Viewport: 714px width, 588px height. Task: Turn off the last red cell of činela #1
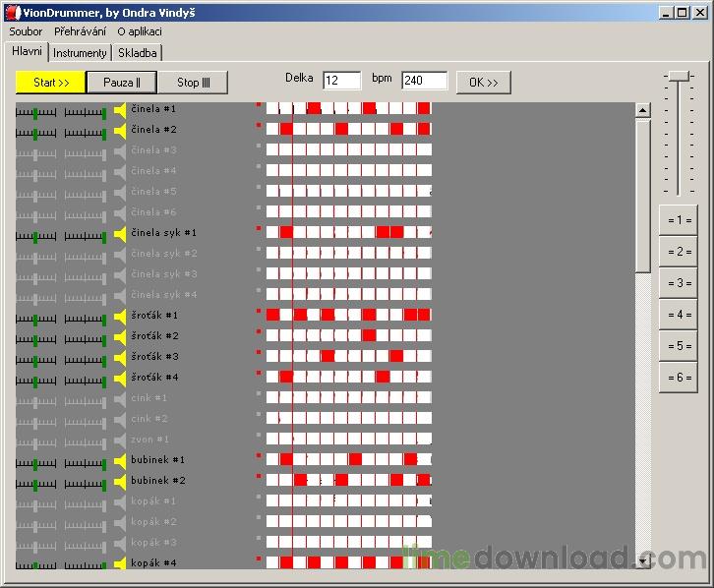click(x=424, y=108)
